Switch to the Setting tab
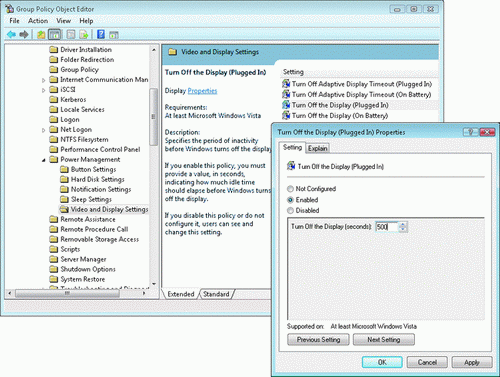 pyautogui.click(x=292, y=147)
